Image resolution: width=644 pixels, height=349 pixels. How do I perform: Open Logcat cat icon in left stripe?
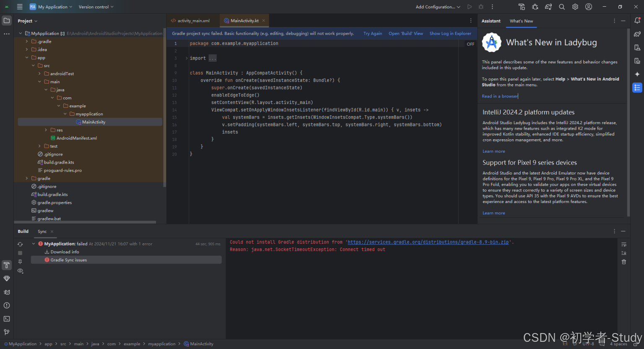point(7,292)
